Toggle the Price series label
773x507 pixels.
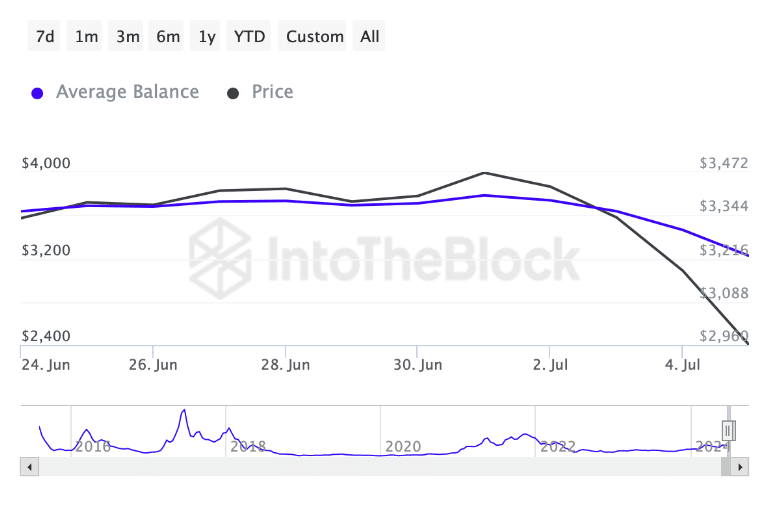272,92
